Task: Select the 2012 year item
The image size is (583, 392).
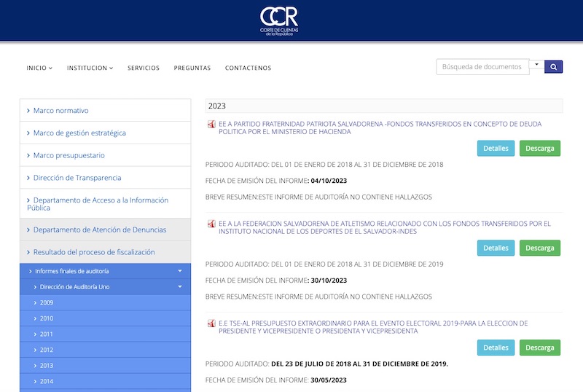Action: [105, 350]
